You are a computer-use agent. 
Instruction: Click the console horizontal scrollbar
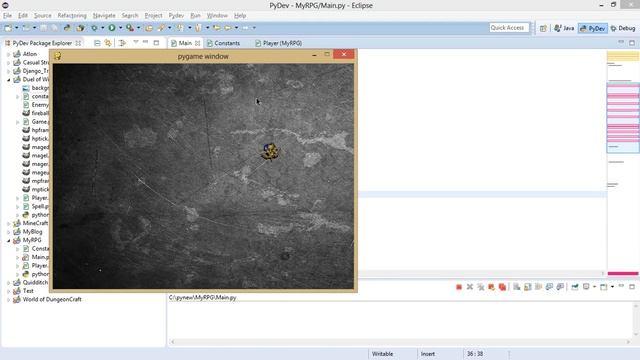(400, 342)
